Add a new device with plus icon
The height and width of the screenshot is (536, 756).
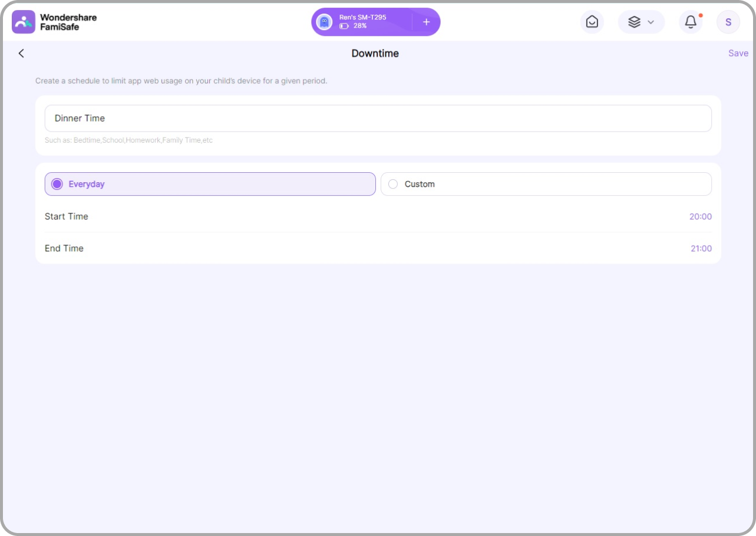(426, 22)
